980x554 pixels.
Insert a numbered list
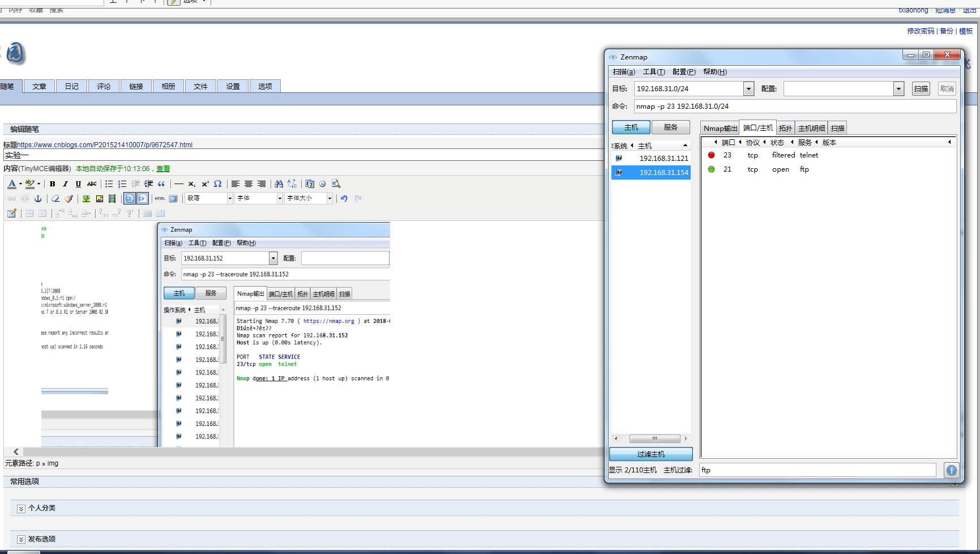(122, 184)
